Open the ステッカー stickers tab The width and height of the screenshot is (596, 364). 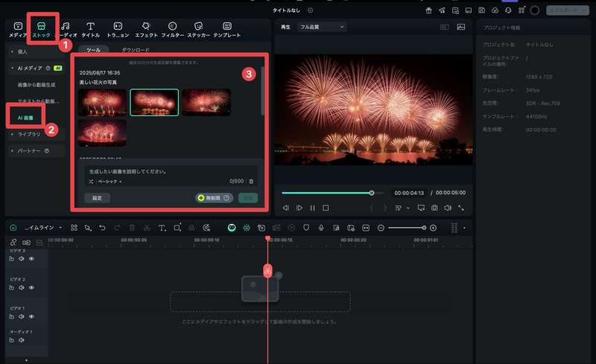[198, 30]
